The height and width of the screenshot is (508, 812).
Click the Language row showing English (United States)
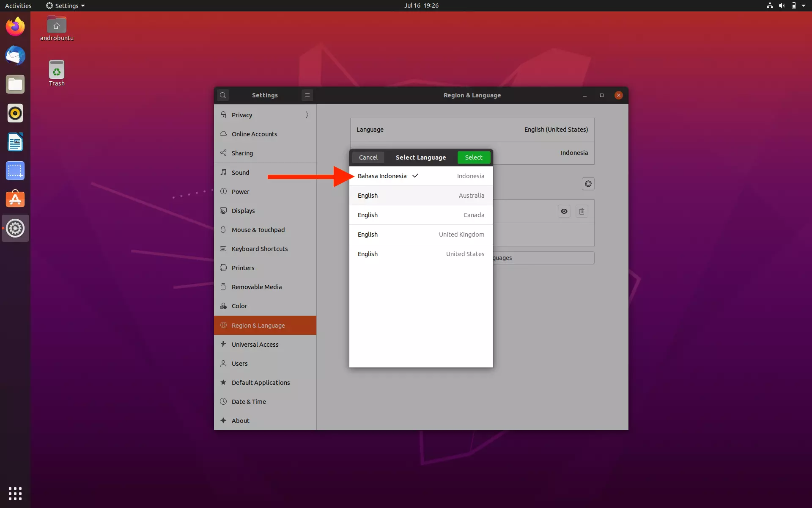(x=471, y=130)
